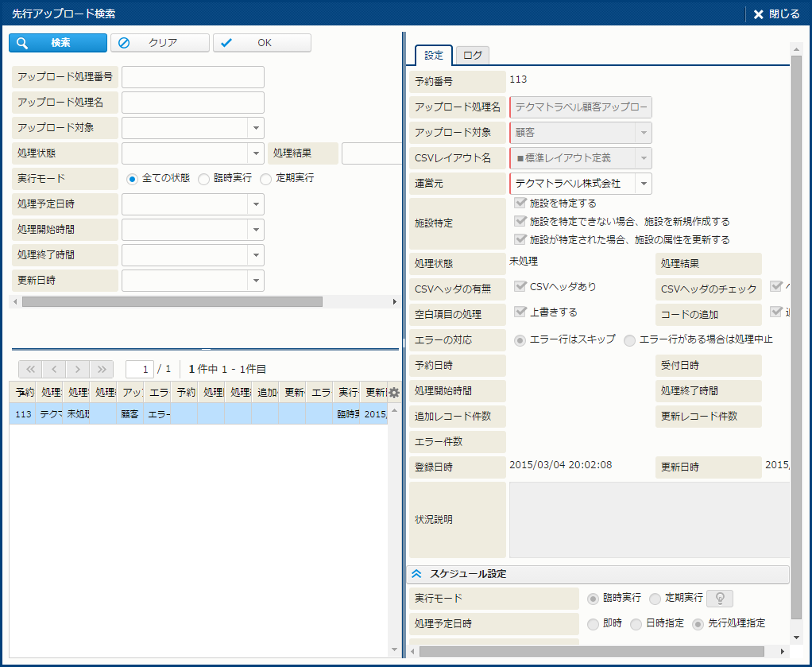Open grid column settings gear icon
The width and height of the screenshot is (812, 667).
[x=393, y=393]
